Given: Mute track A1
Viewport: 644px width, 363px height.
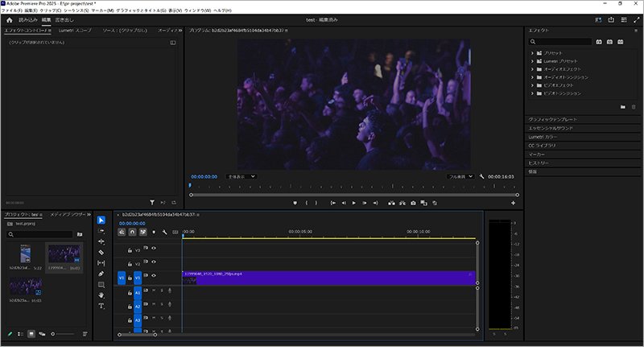Looking at the screenshot, I should coord(154,291).
